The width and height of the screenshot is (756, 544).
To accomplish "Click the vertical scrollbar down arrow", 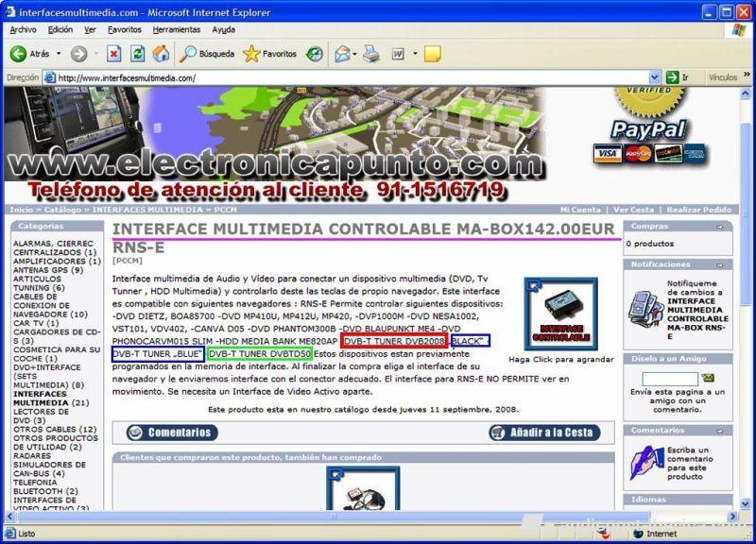I will click(746, 504).
